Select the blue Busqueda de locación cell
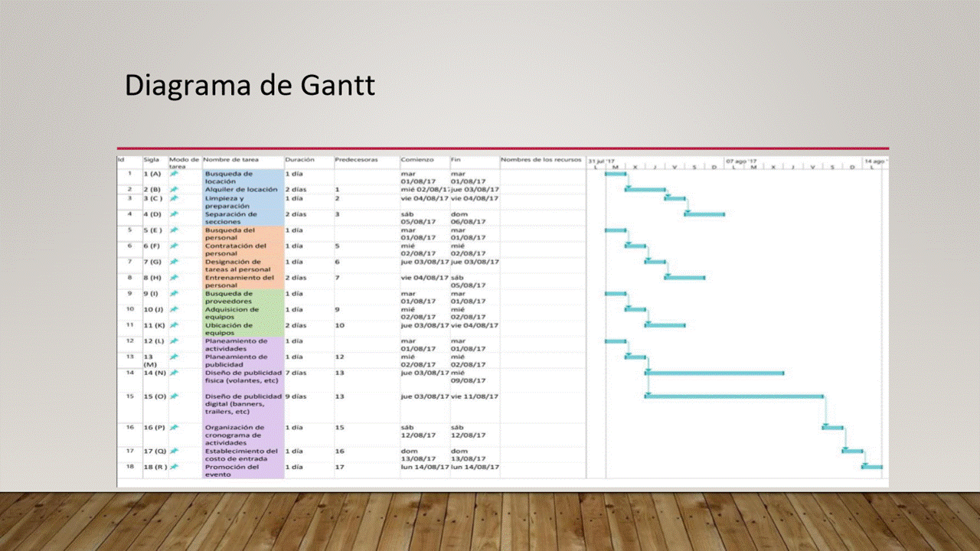This screenshot has height=551, width=980. click(242, 178)
